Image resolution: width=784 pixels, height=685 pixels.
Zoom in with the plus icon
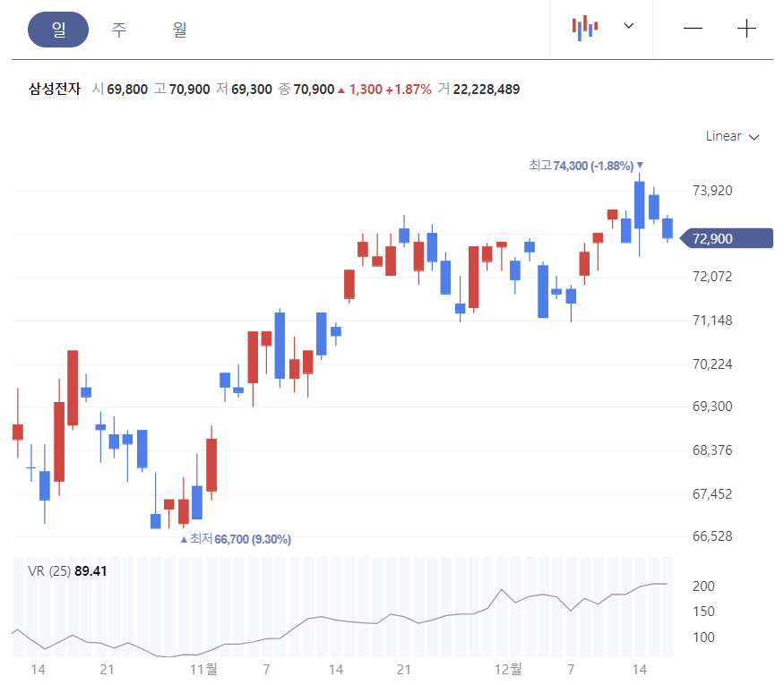coord(746,29)
